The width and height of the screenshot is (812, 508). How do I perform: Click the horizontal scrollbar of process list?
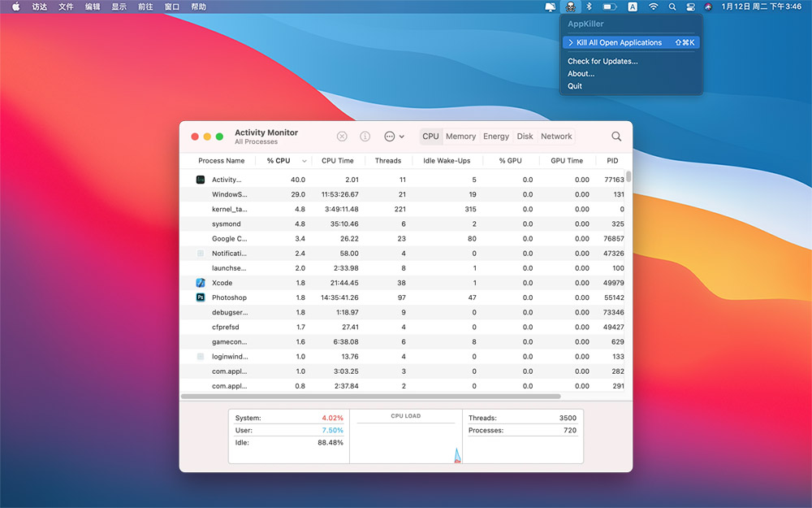coord(371,397)
